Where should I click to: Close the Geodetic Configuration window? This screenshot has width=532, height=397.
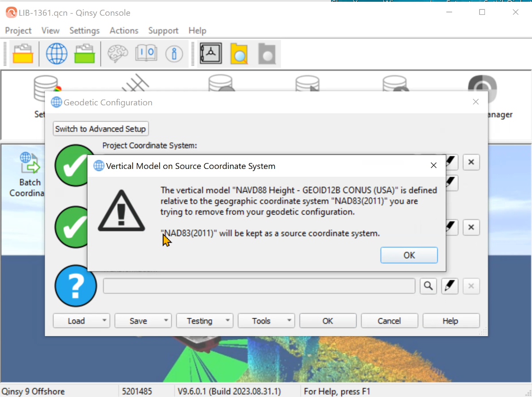tap(475, 102)
